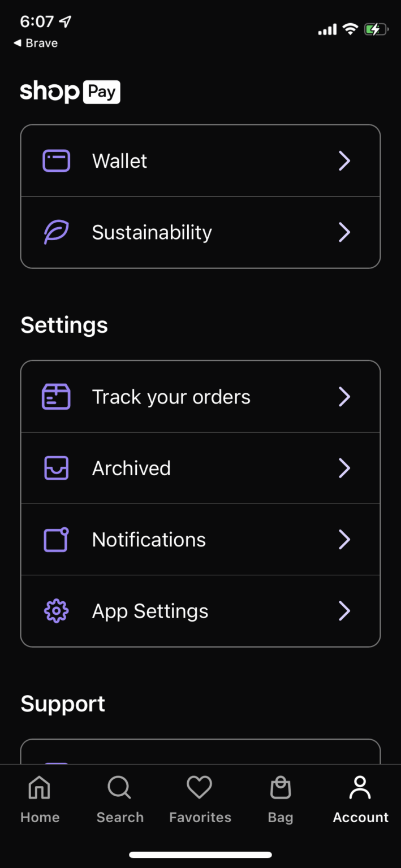Tap the Track your orders label
Viewport: 401px width, 868px height.
coord(171,397)
